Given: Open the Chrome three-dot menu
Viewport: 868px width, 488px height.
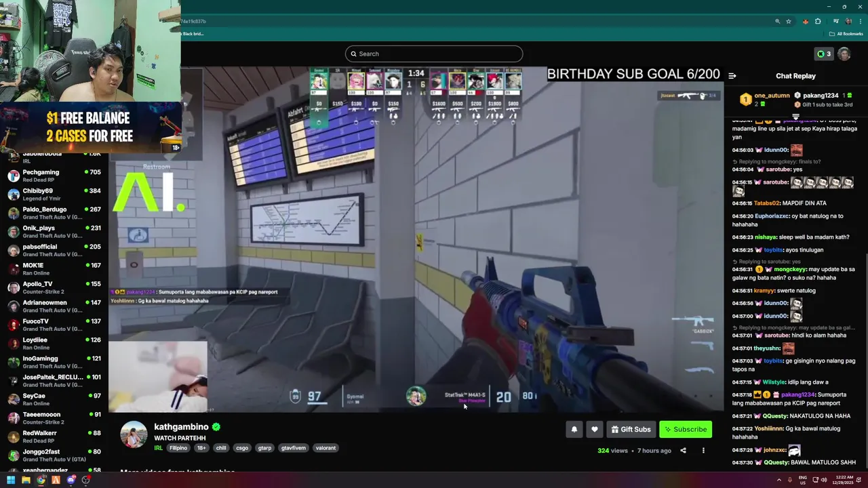Looking at the screenshot, I should pos(860,21).
